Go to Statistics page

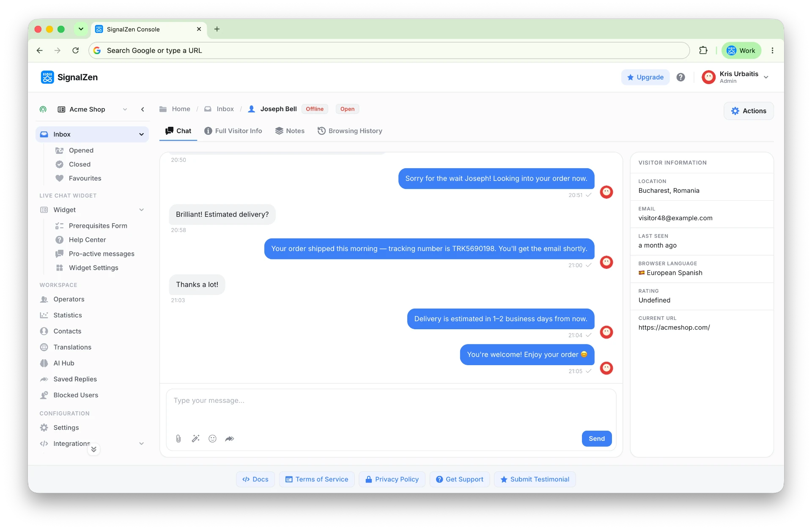point(68,315)
